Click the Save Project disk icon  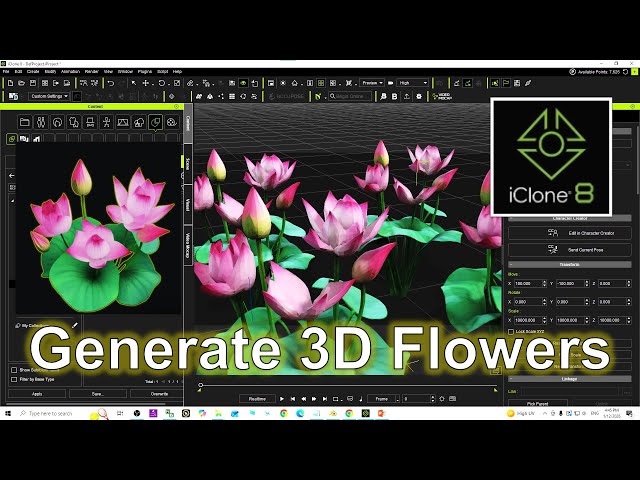(33, 83)
